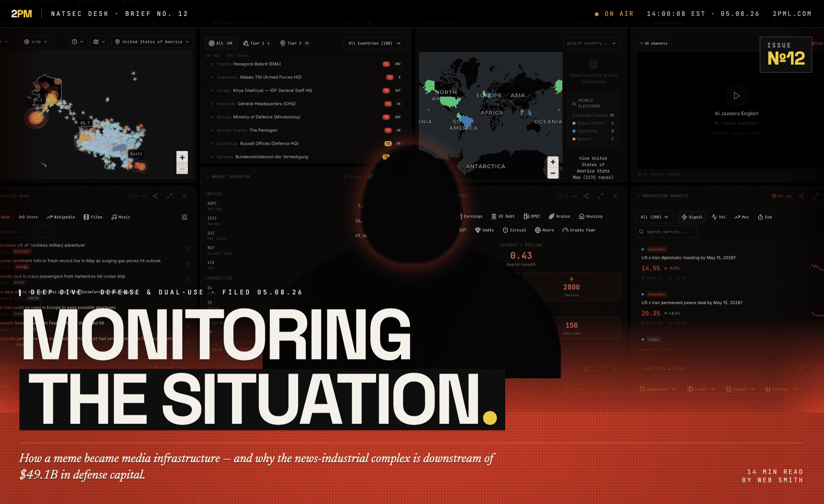Select the US Debt statistics tab
Image resolution: width=824 pixels, height=504 pixels.
pos(503,216)
